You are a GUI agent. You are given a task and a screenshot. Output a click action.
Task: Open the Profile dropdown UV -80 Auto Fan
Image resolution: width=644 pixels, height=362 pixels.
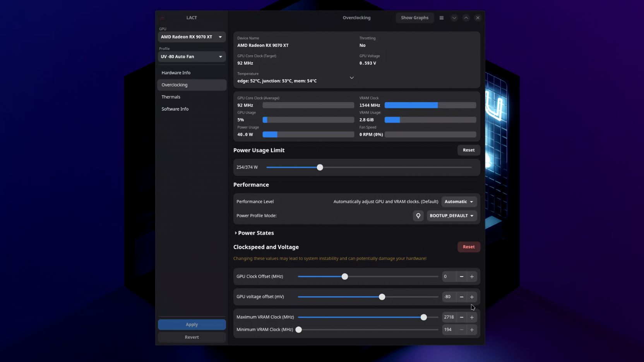pyautogui.click(x=192, y=57)
